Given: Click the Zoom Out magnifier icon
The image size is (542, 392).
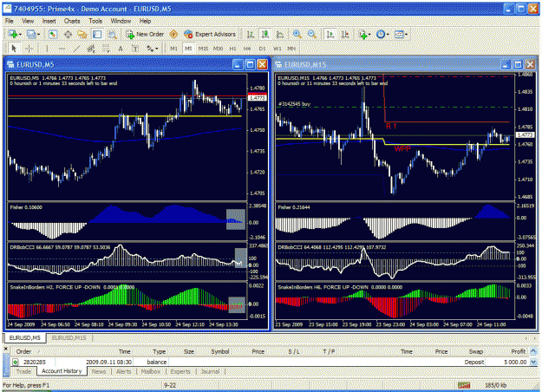Looking at the screenshot, I should coord(312,34).
